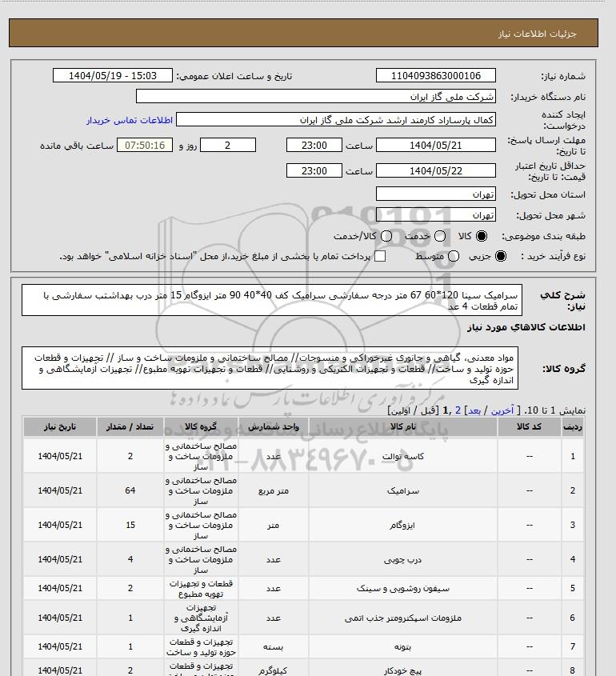Click the row number 6 cell
616x676 pixels.
[x=573, y=618]
